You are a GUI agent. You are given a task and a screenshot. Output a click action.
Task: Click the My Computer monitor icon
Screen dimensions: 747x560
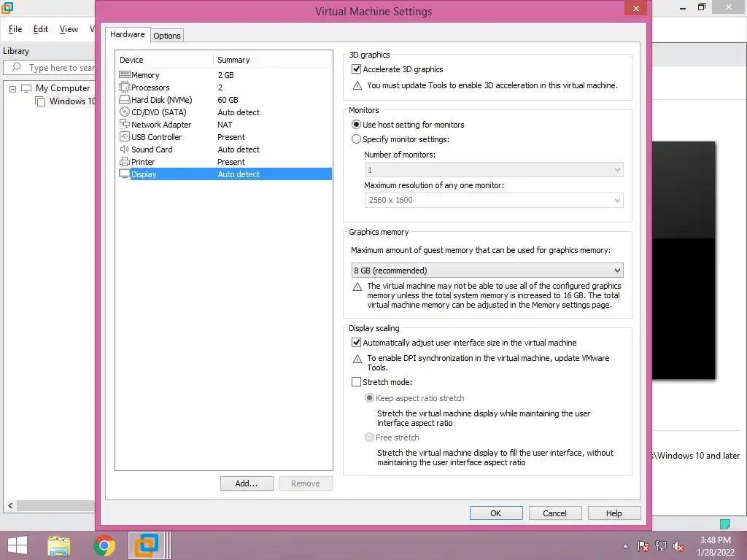click(x=26, y=88)
